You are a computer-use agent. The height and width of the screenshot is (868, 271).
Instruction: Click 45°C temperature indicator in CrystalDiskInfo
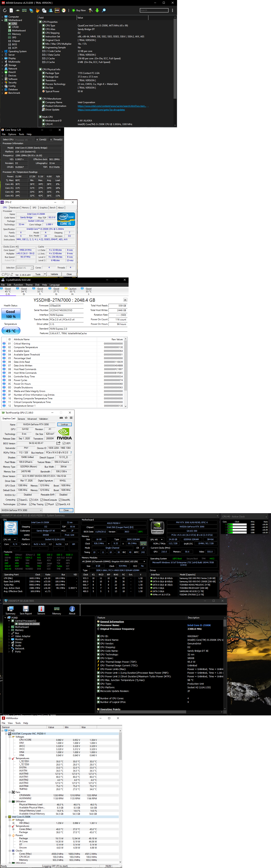tap(11, 331)
